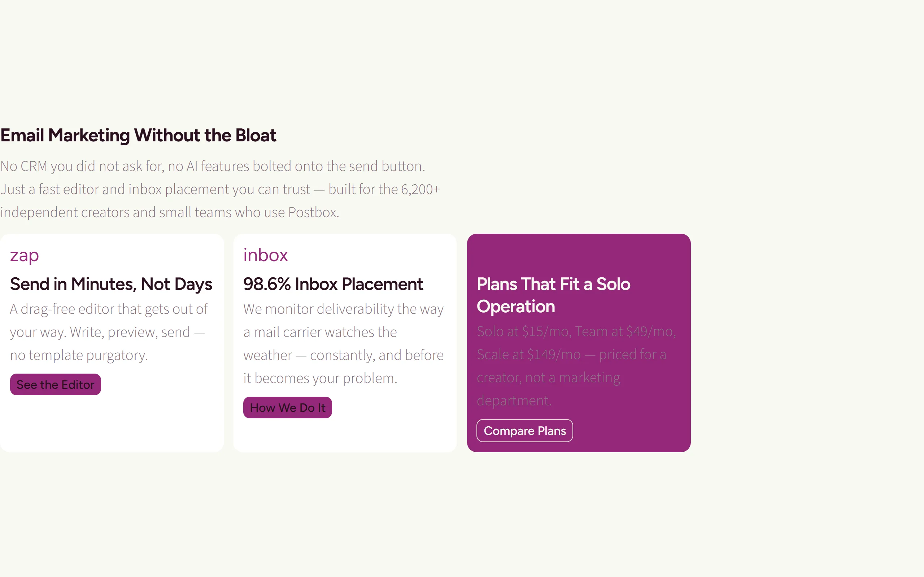Click the deliverability monitoring description paragraph
The width and height of the screenshot is (924, 577).
click(x=344, y=343)
